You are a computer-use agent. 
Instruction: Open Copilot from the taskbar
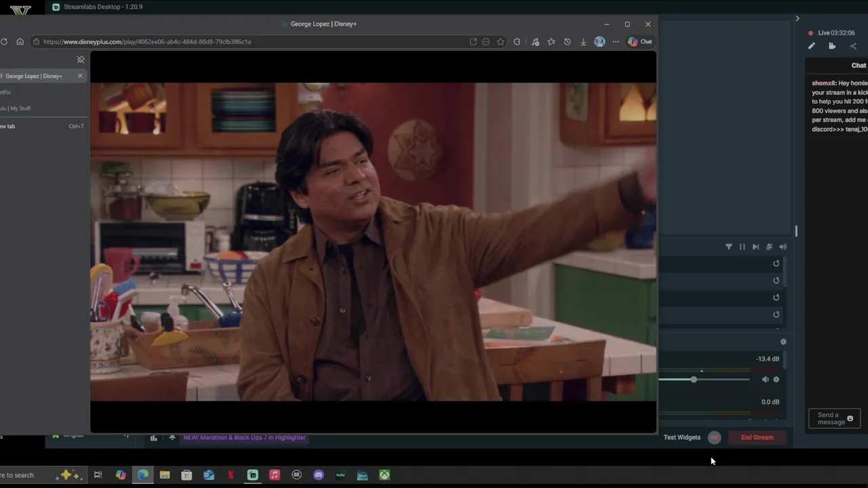click(x=121, y=475)
